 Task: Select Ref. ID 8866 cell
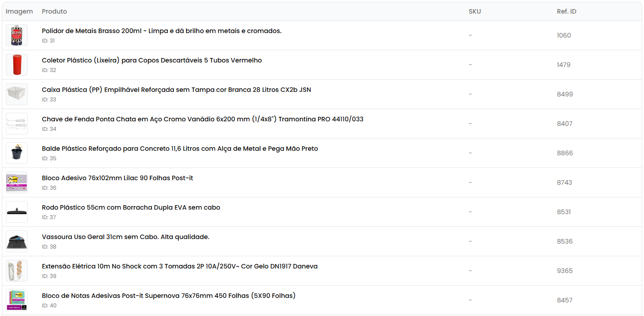[565, 153]
